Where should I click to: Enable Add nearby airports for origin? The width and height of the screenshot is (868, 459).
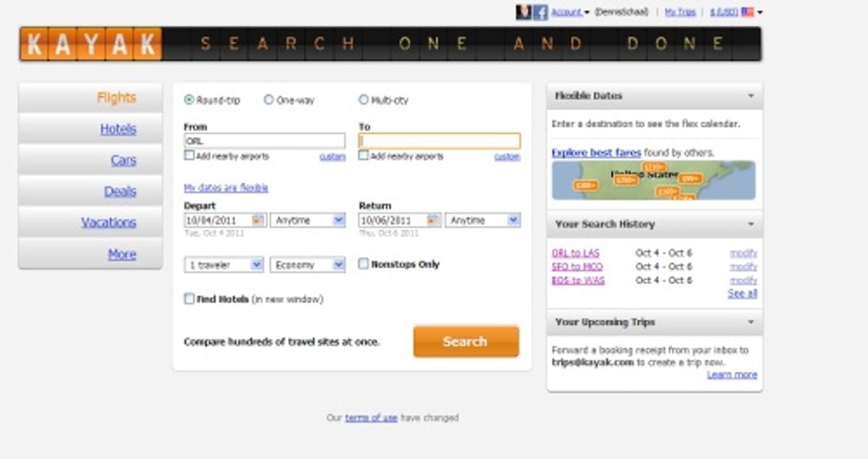(x=190, y=155)
